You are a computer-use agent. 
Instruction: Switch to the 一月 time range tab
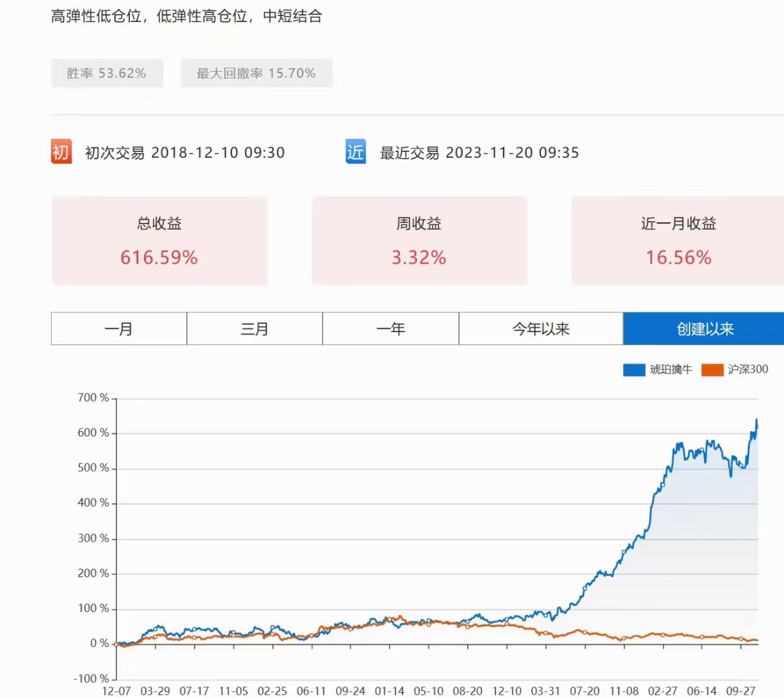click(119, 329)
